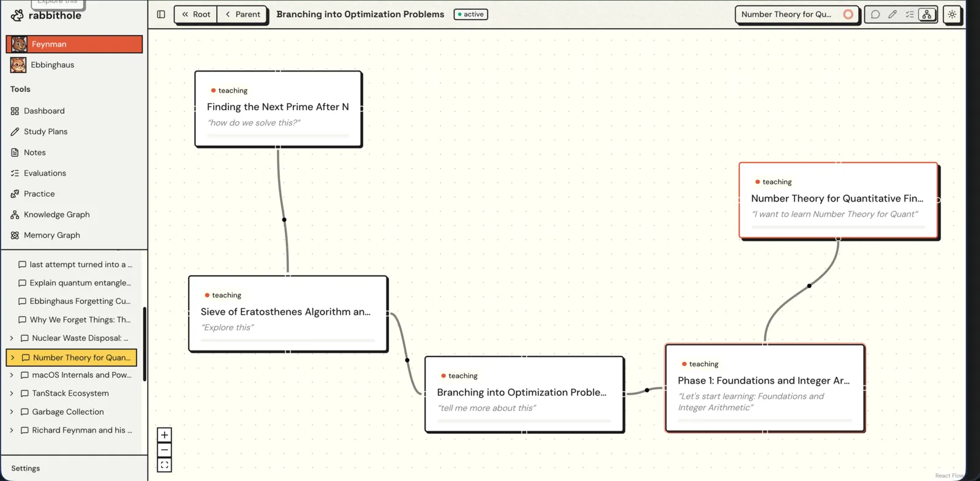
Task: Select the Feynman tutor
Action: (x=74, y=44)
